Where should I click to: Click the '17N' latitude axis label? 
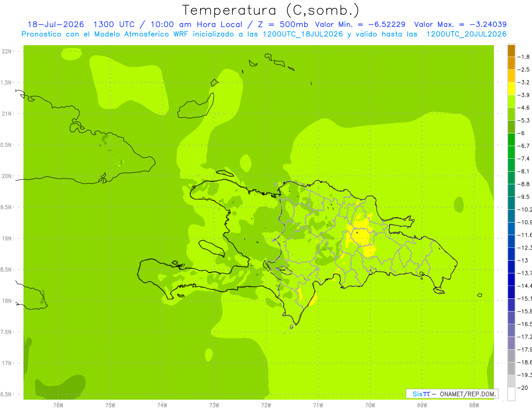[8, 364]
